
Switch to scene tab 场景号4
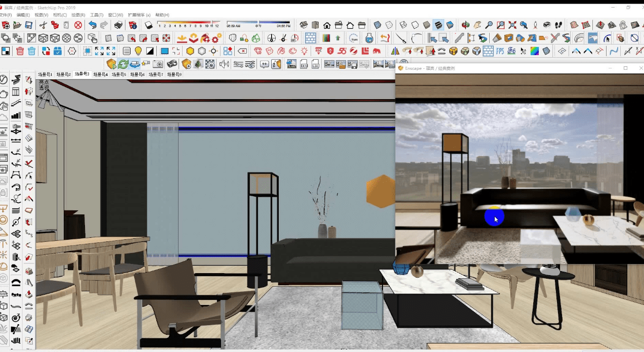point(100,74)
